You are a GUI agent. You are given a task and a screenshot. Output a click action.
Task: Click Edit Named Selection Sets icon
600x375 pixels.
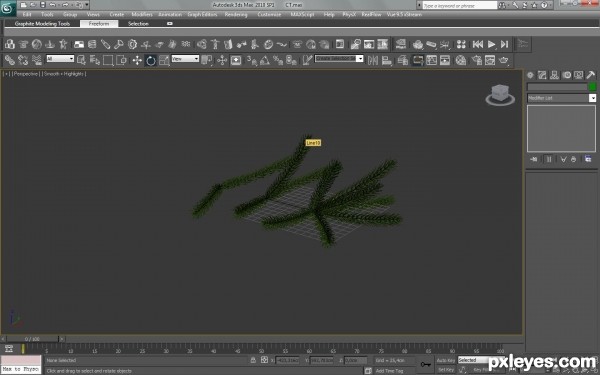tap(307, 60)
